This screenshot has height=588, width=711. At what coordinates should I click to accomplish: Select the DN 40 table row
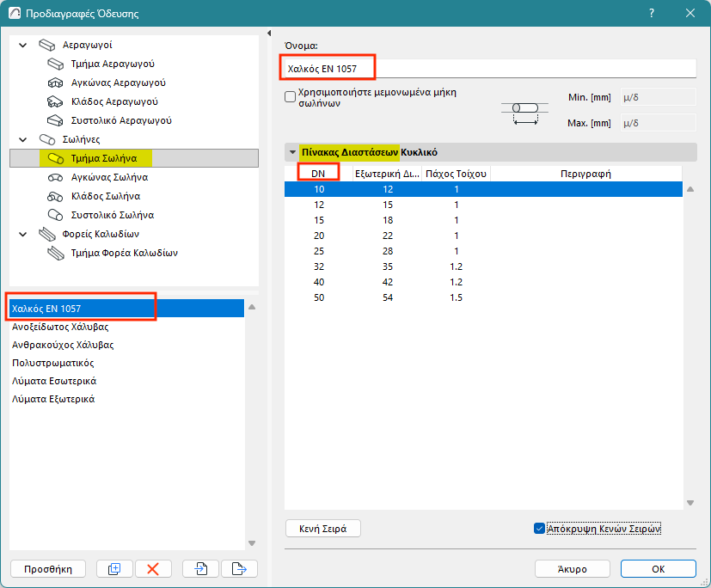(483, 282)
